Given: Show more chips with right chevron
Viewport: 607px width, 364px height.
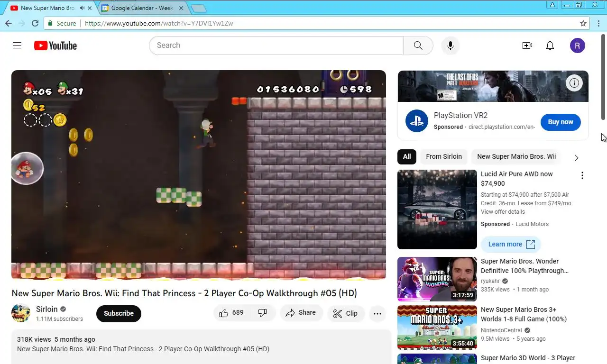Looking at the screenshot, I should coord(577,157).
